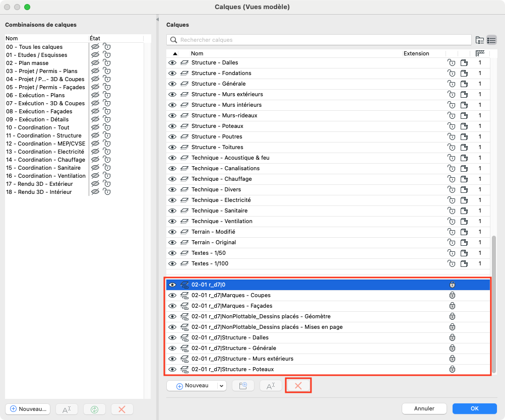Collapse the left panel using divider arrow
The height and width of the screenshot is (420, 505).
157,20
